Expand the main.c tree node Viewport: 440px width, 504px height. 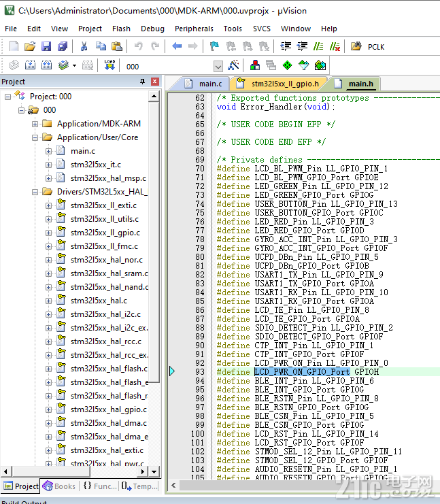(48, 151)
